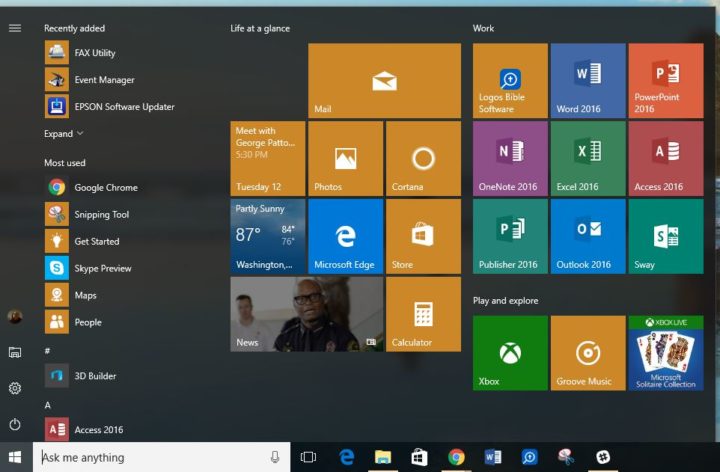
Task: Open the Photos tile
Action: [345, 158]
